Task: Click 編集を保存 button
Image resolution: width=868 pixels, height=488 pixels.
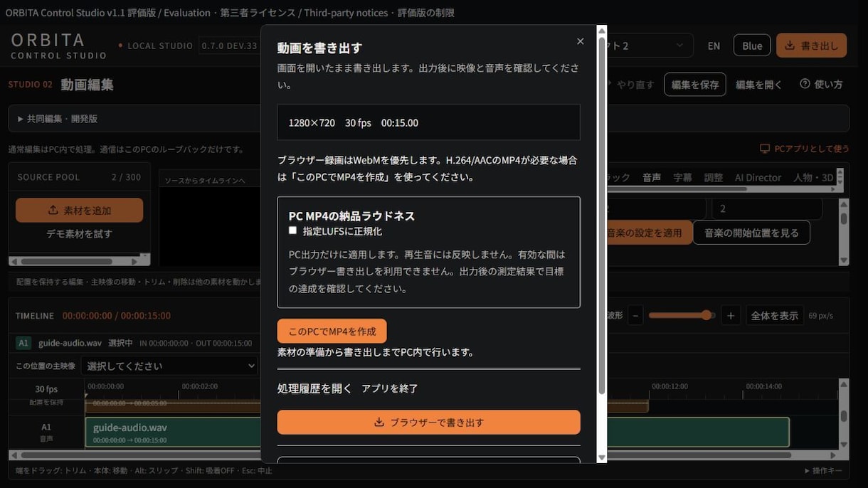Action: pyautogui.click(x=695, y=84)
